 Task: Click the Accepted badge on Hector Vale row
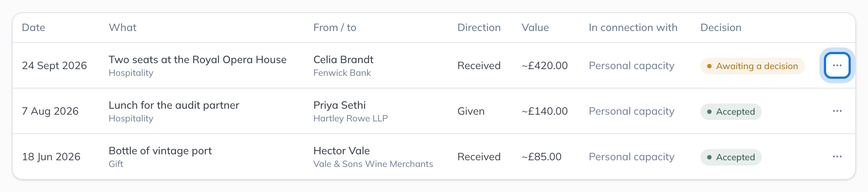tap(731, 157)
